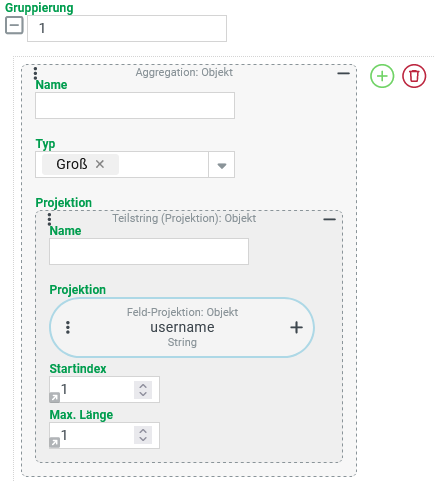
Task: Open the Teilstring projection three-dot handle
Action: [x=49, y=220]
